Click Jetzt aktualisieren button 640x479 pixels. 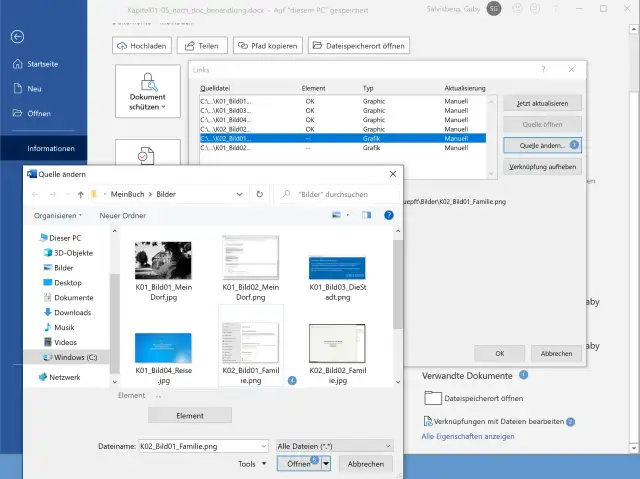(542, 104)
